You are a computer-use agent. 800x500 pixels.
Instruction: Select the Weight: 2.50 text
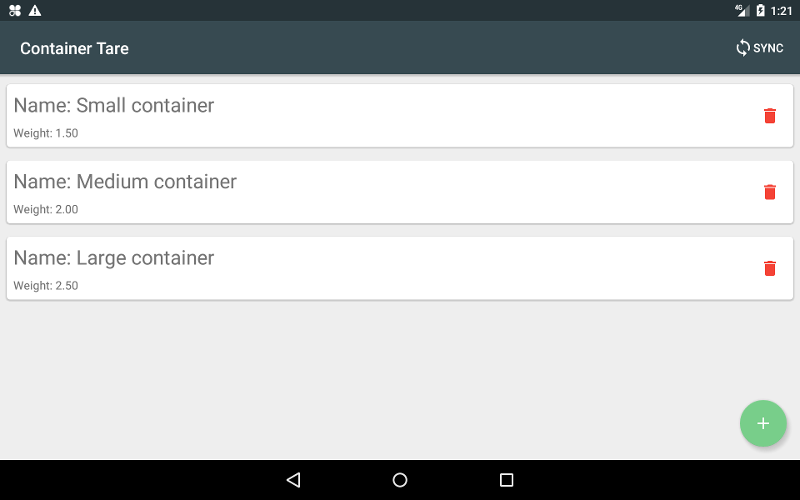click(46, 285)
